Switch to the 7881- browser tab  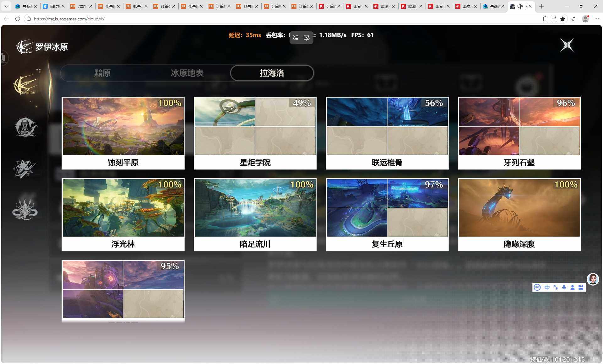[x=82, y=6]
